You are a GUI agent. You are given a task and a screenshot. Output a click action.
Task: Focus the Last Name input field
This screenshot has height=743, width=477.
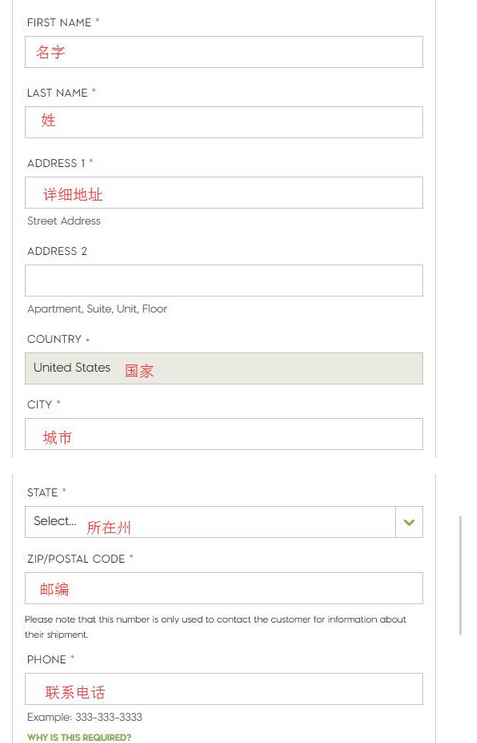(224, 122)
